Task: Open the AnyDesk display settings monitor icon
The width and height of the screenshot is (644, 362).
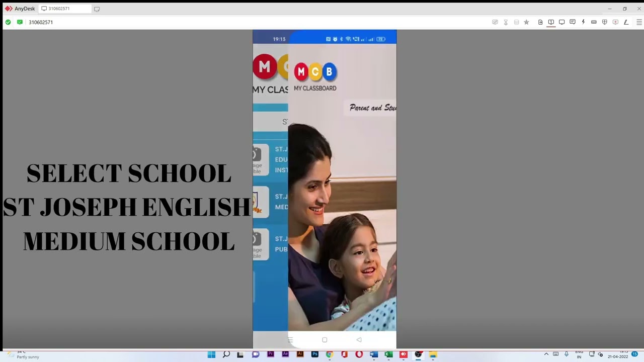Action: 561,22
